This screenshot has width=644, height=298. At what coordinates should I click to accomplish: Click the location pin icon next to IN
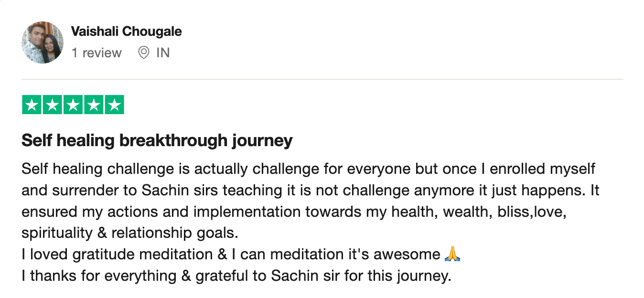click(143, 53)
